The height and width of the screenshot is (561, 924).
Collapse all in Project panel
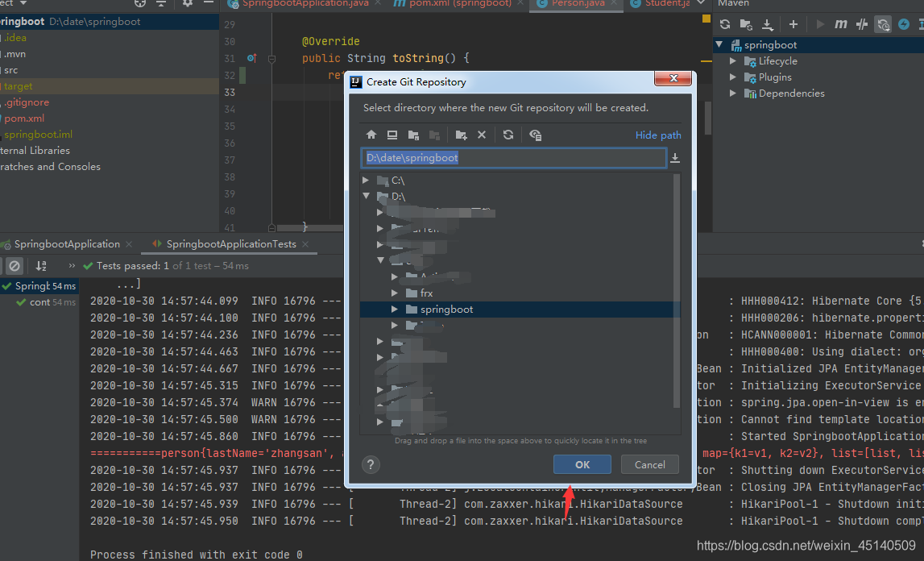click(x=161, y=3)
